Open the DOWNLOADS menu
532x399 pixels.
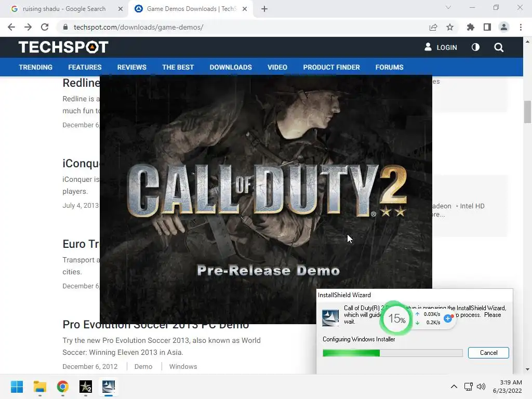point(231,67)
